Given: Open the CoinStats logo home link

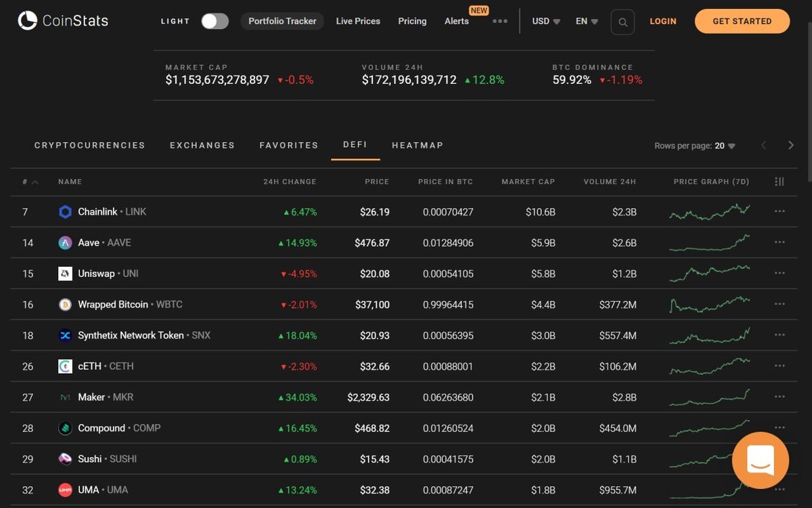Looking at the screenshot, I should (x=63, y=21).
